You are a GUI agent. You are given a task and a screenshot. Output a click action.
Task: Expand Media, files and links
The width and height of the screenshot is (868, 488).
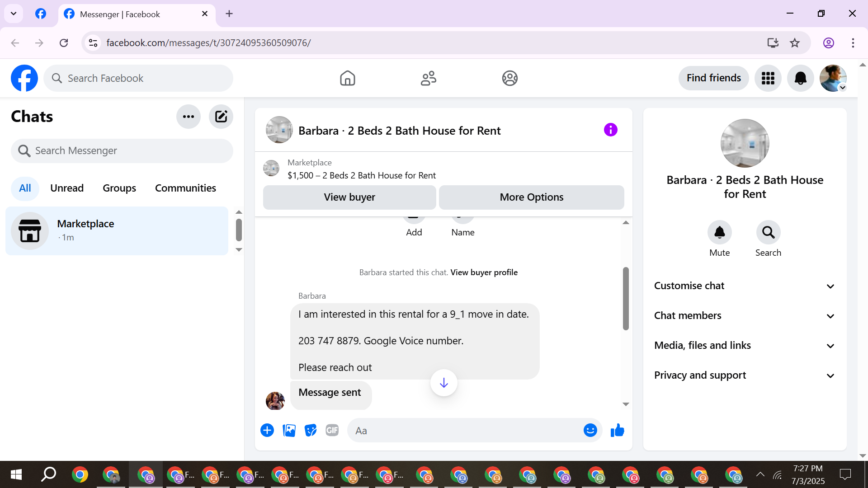[745, 346]
